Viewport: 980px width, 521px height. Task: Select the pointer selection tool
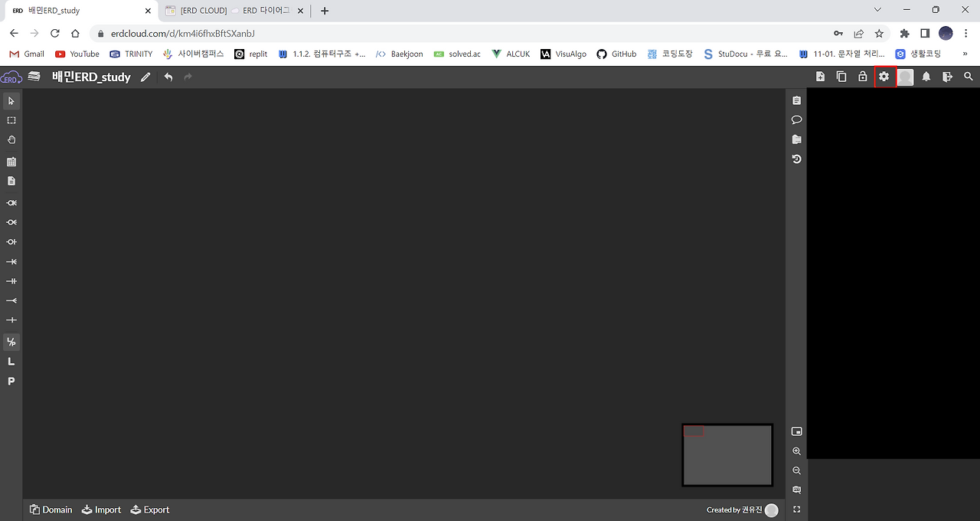11,101
